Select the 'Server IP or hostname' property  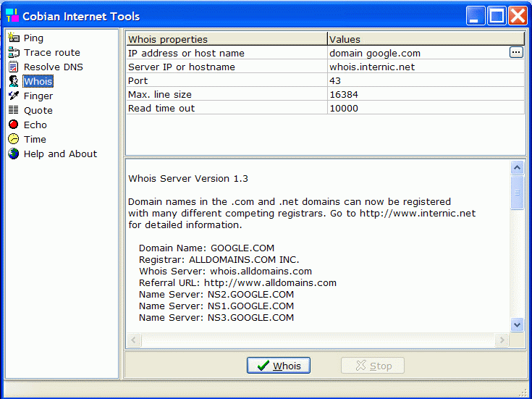[x=227, y=67]
